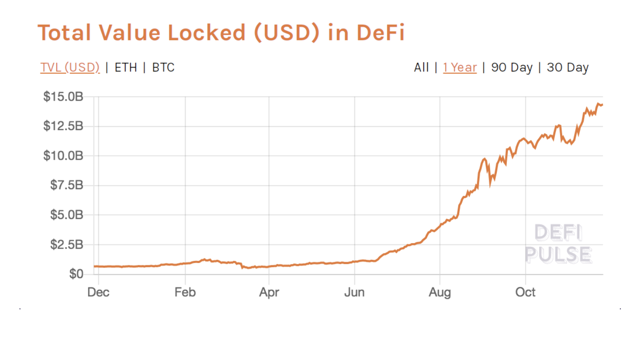644x342 pixels.
Task: Select the 1 Year time range
Action: click(460, 68)
